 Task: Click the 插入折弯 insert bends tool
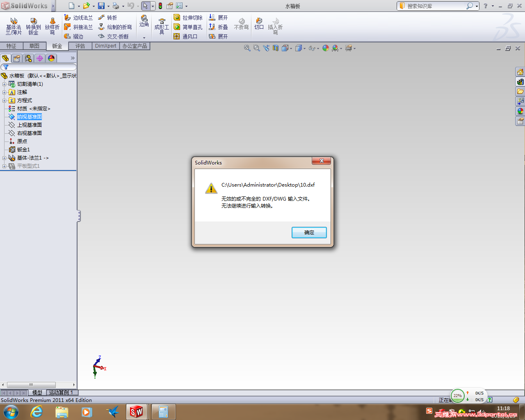pos(275,26)
